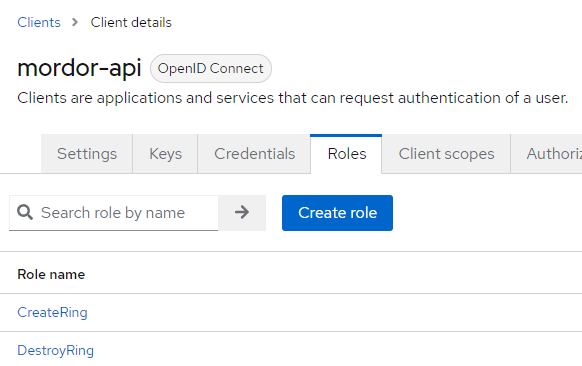Switch to the Client scopes tab
582x366 pixels.
(446, 154)
